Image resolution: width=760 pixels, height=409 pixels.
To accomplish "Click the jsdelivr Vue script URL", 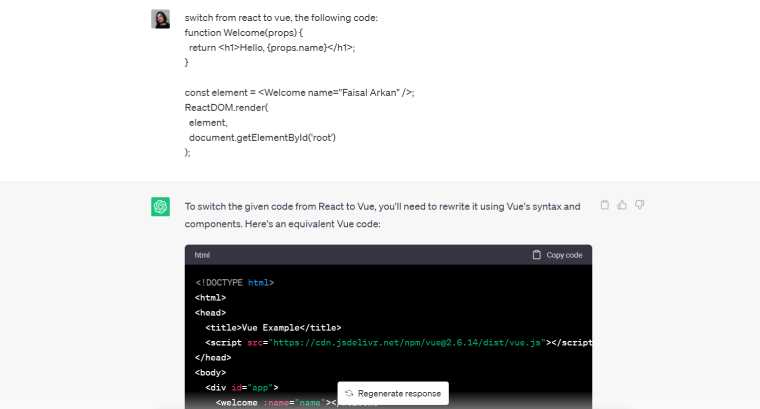I will click(407, 343).
